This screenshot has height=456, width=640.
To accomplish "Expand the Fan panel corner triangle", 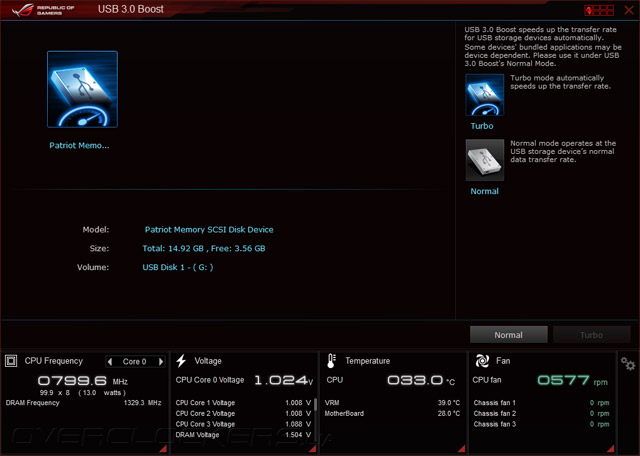I will click(x=611, y=449).
